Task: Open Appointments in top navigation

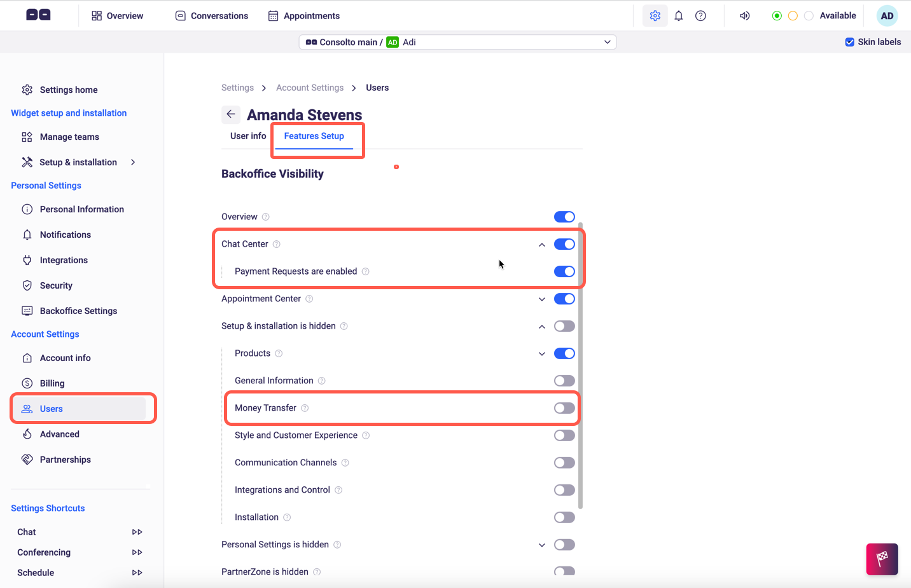Action: point(304,16)
